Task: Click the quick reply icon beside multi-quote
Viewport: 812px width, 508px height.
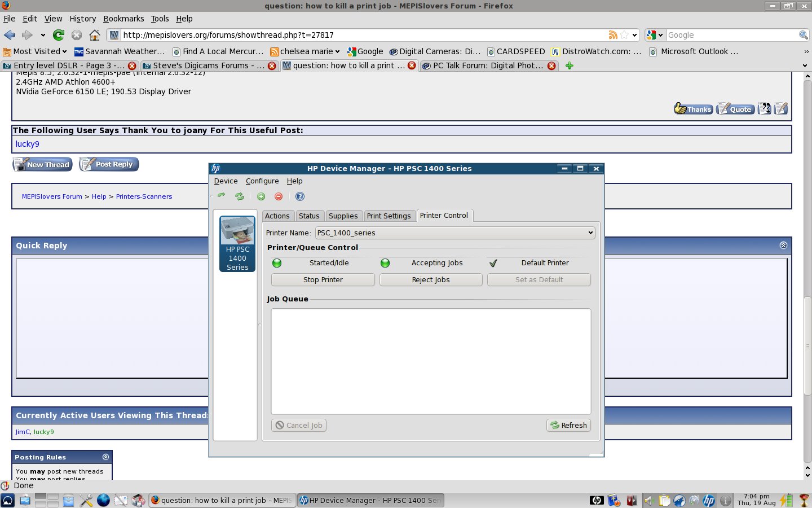Action: coord(781,108)
